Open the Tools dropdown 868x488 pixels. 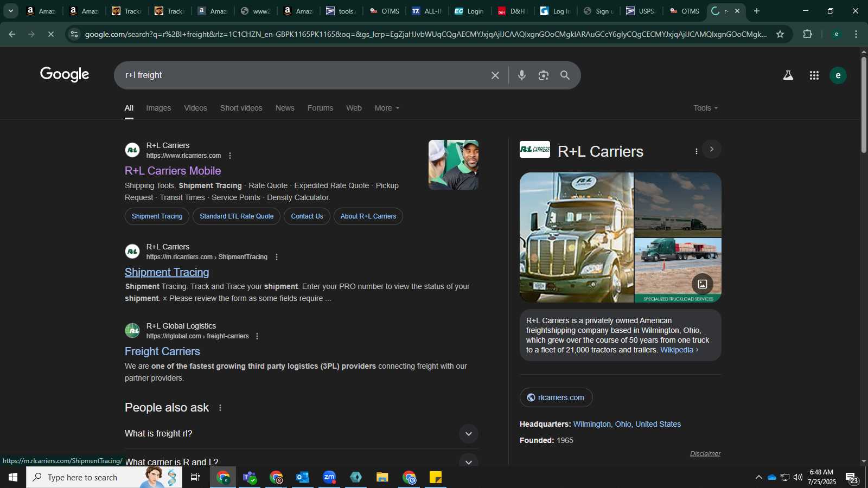pyautogui.click(x=705, y=108)
